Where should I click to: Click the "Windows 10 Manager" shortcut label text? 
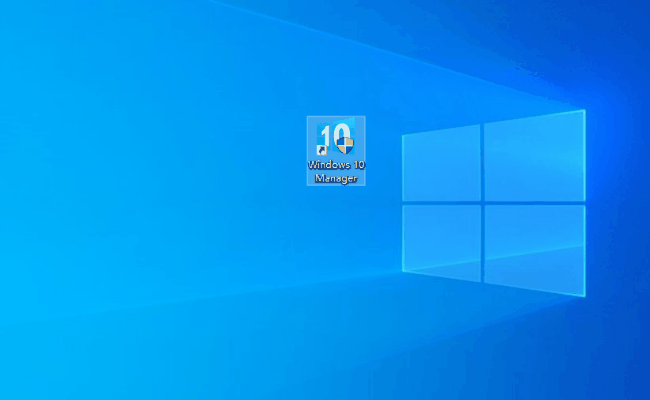(x=336, y=172)
